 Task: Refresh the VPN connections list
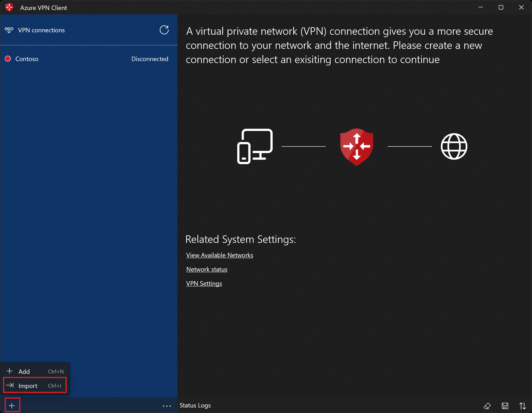[164, 30]
